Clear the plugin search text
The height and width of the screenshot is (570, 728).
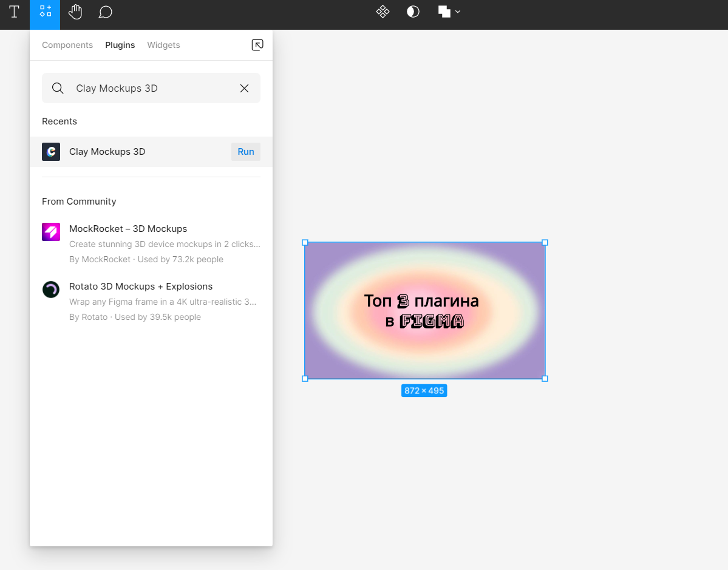pyautogui.click(x=244, y=88)
